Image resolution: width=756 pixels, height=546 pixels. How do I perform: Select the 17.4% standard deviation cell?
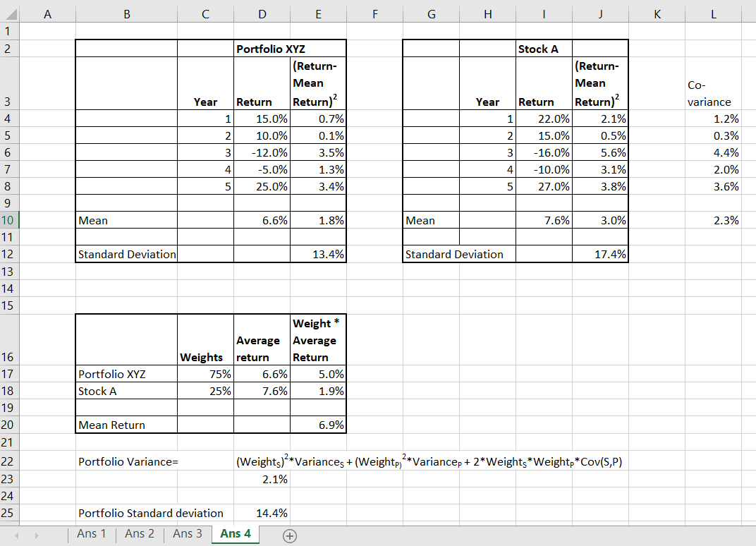[x=600, y=255]
